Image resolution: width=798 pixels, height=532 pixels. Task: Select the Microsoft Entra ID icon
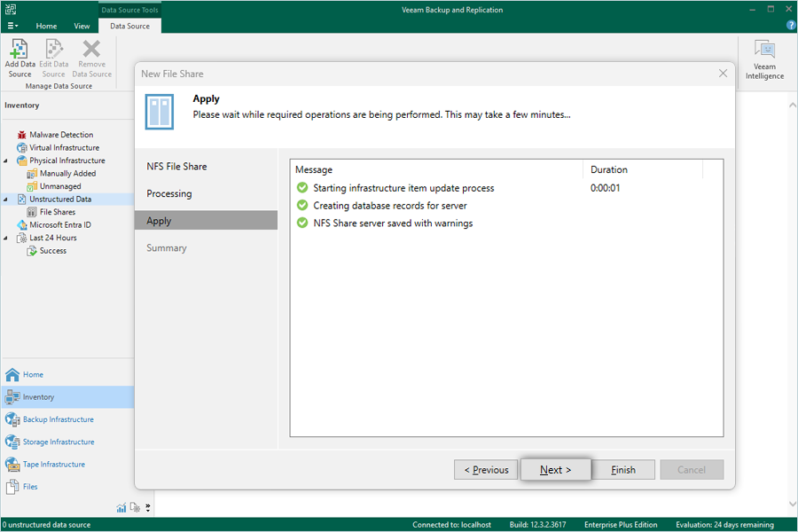click(21, 225)
